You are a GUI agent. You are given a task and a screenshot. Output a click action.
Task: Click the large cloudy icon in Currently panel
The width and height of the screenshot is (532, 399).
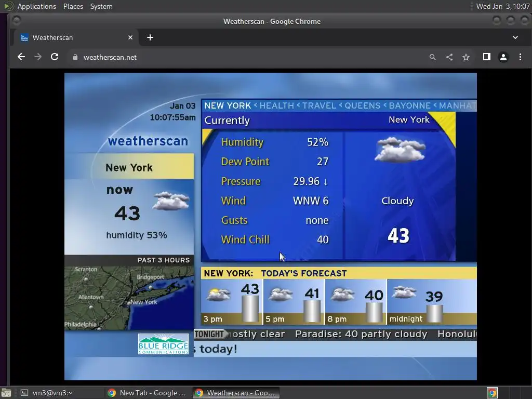400,150
